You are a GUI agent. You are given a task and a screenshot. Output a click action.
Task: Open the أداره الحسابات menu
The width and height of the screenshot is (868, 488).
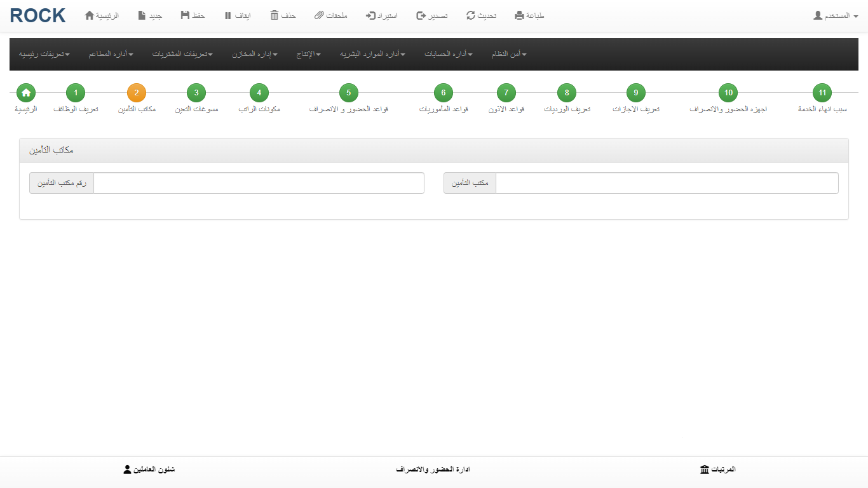pyautogui.click(x=448, y=55)
